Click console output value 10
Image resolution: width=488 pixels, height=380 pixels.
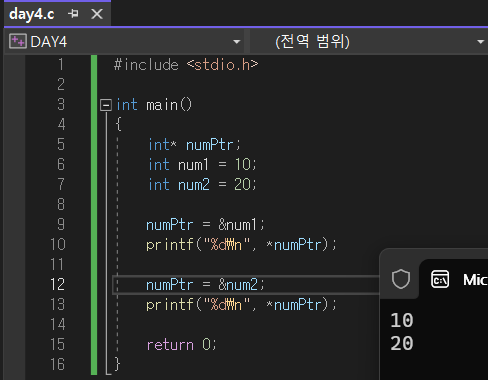point(402,320)
